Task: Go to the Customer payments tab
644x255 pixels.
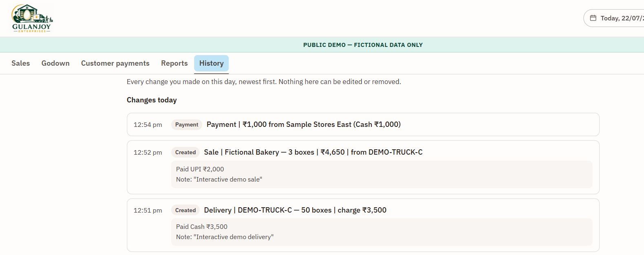Action: pos(115,63)
